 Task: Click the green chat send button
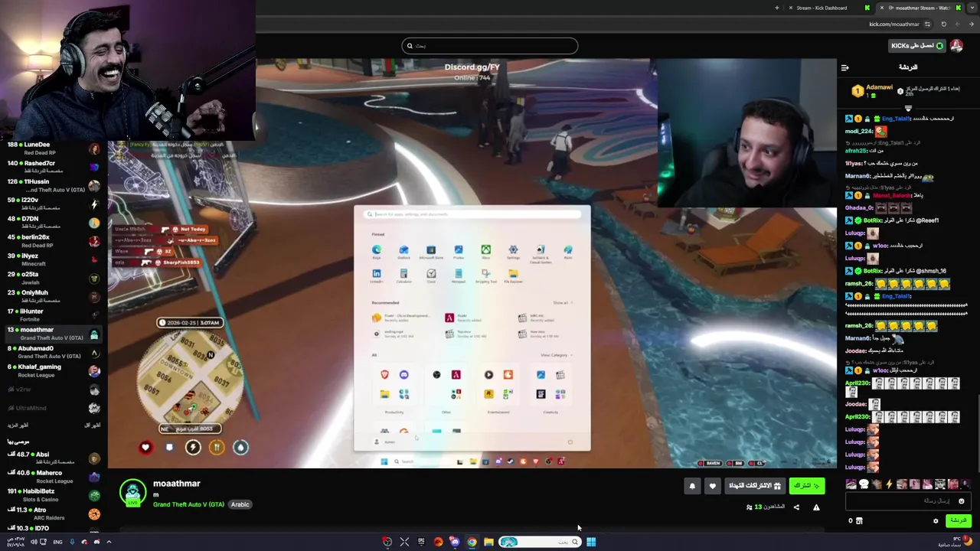[x=958, y=521]
